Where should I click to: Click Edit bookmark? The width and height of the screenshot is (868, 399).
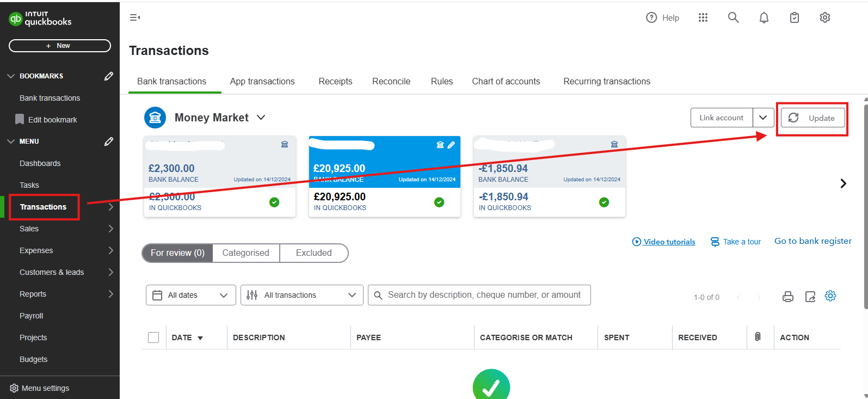(46, 120)
